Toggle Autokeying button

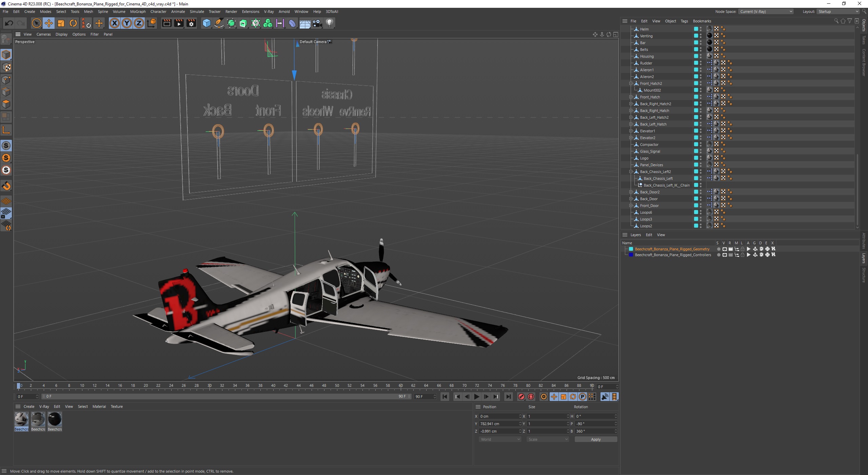point(531,397)
